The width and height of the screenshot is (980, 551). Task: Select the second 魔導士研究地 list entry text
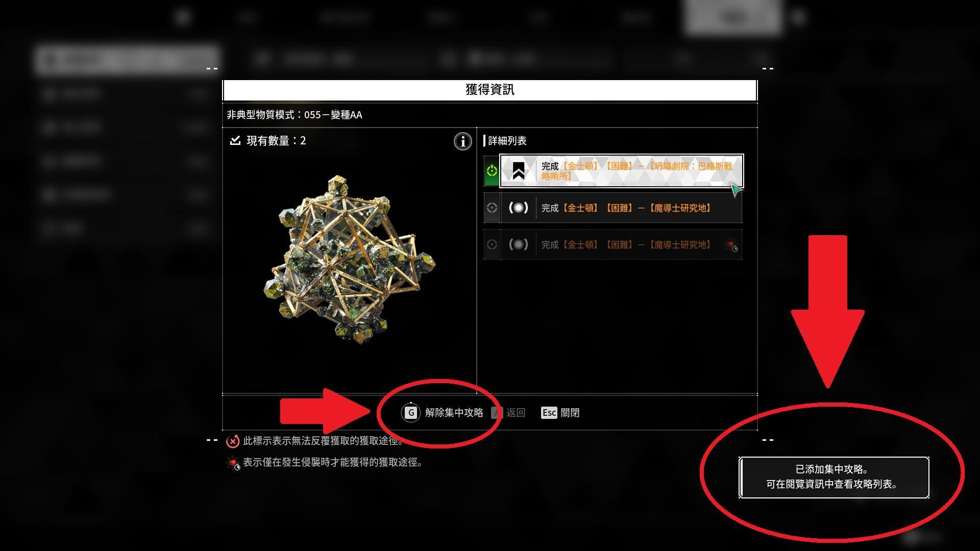pos(626,208)
